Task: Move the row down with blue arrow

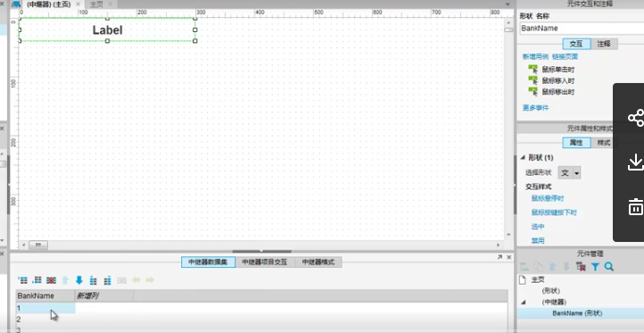Action: pos(78,280)
